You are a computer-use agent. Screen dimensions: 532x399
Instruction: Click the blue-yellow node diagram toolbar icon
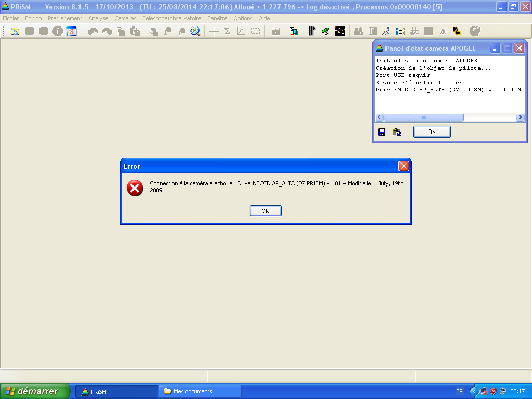tap(400, 31)
